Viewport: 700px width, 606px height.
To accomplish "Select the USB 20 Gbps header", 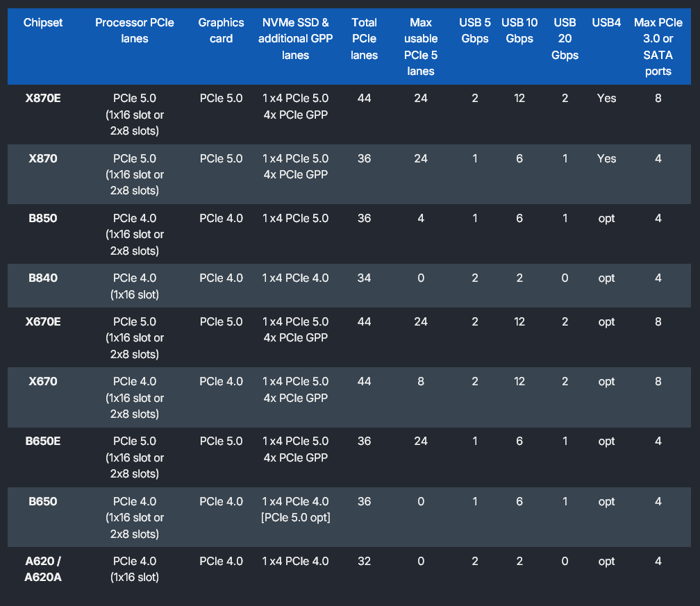I will coord(565,39).
